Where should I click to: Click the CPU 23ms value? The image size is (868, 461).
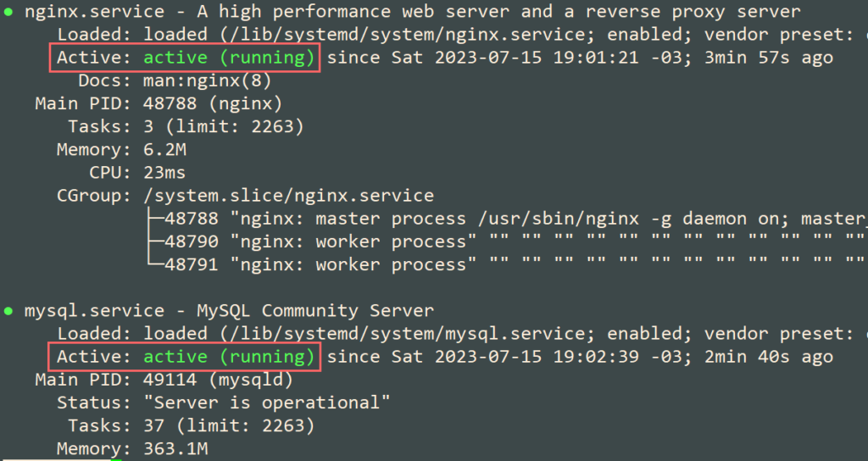coord(163,173)
